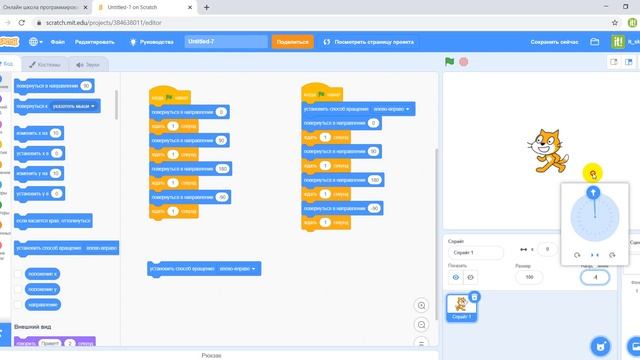
Task: Click the direction dial handle
Action: 593,193
